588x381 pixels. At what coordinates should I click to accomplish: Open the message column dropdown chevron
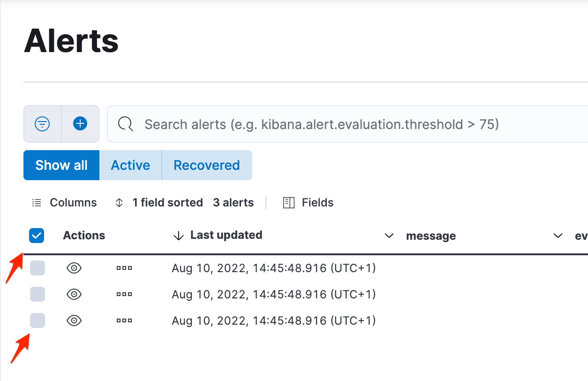(x=389, y=236)
